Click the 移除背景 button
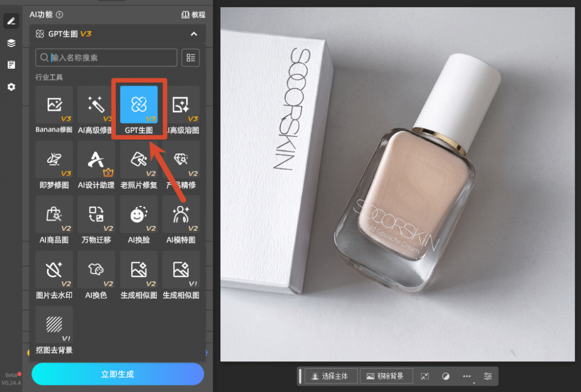This screenshot has width=581, height=392. (x=386, y=376)
